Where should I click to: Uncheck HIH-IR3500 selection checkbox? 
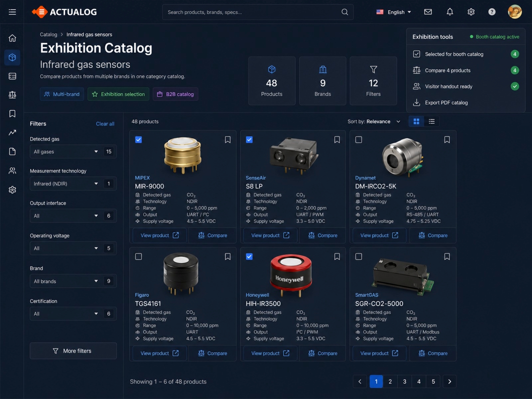tap(249, 257)
